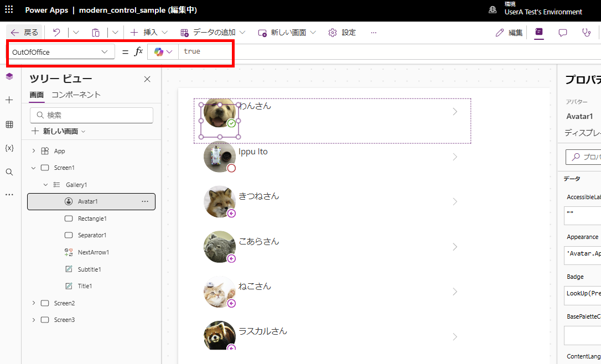Expand the OutOfOffice property dropdown
The width and height of the screenshot is (601, 364).
point(104,51)
